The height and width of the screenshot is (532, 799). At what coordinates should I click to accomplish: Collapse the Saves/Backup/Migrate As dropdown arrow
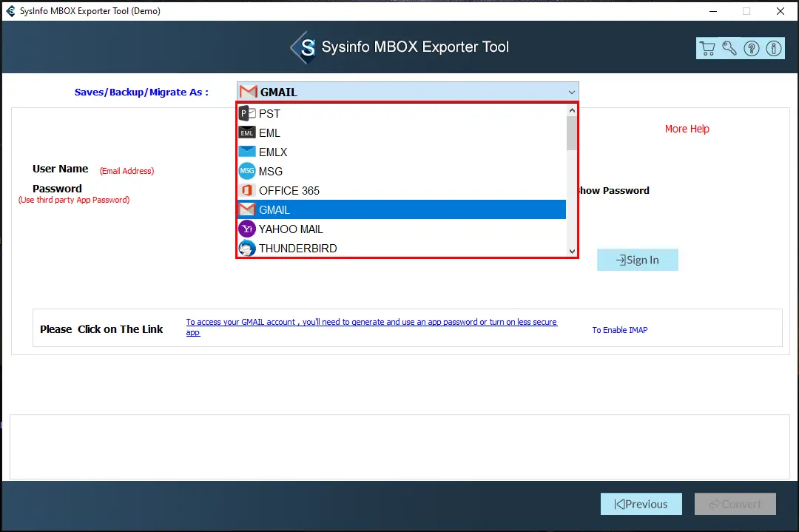tap(571, 92)
